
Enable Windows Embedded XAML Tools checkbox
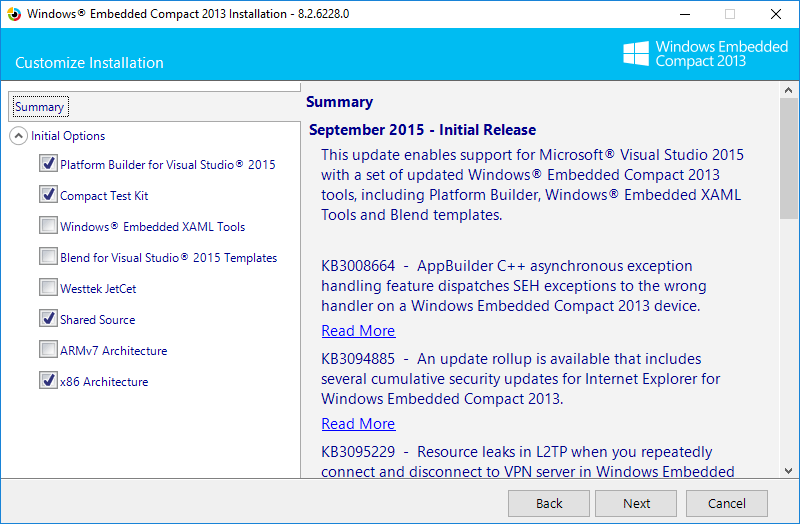tap(48, 226)
